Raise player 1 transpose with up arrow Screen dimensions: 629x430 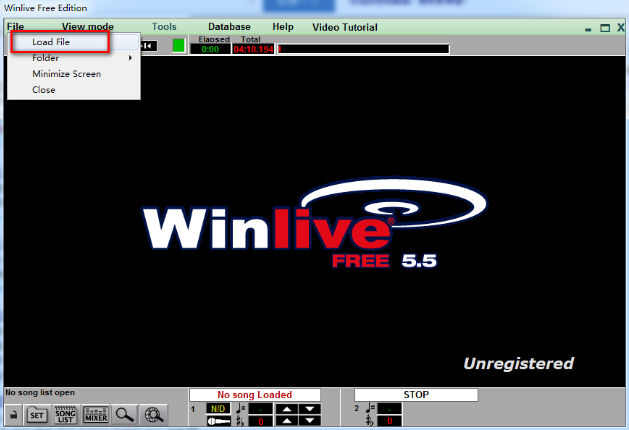tap(287, 421)
